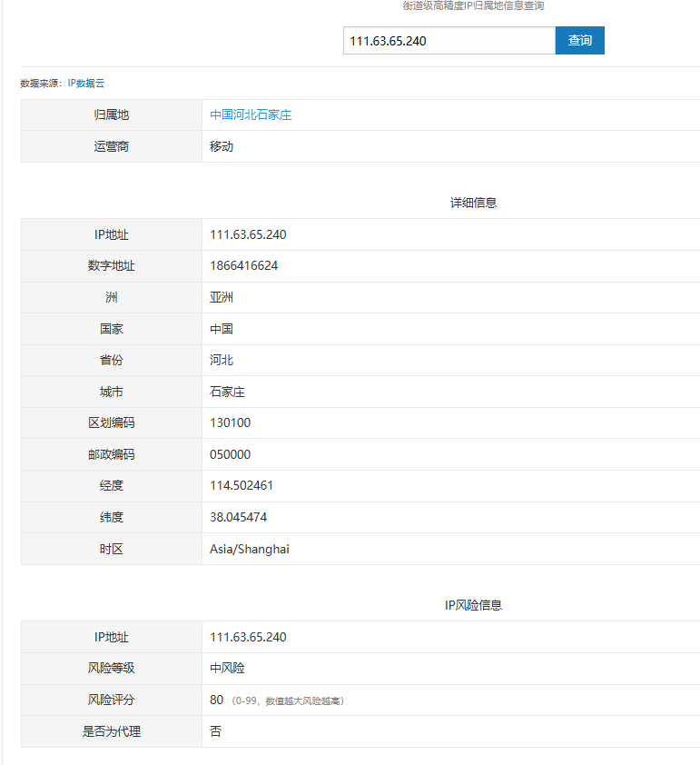
Task: Select the 移动 carrier value
Action: coord(222,146)
